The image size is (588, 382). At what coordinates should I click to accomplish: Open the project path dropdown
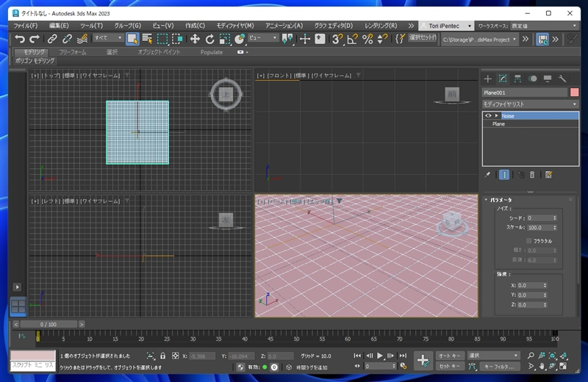[x=480, y=40]
